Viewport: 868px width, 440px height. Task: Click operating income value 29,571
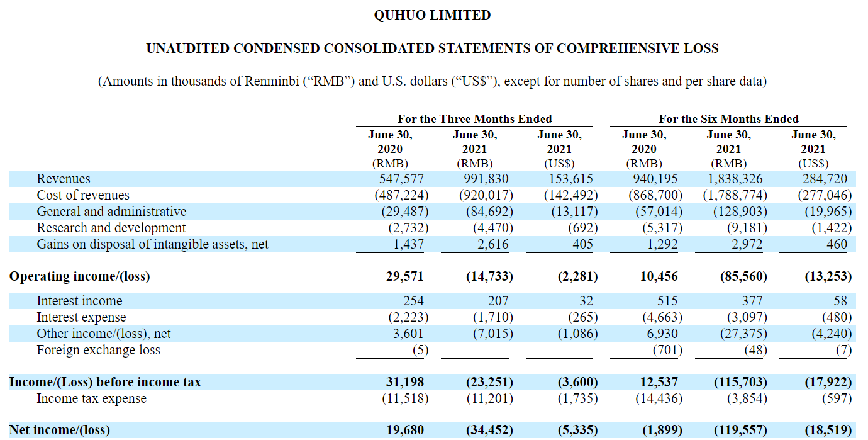(405, 276)
